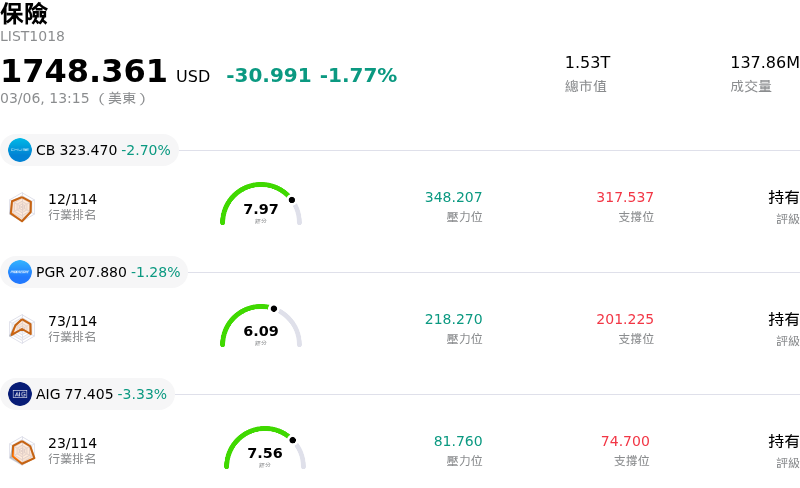Click the AIG company logo icon
The height and width of the screenshot is (488, 800).
coord(20,394)
